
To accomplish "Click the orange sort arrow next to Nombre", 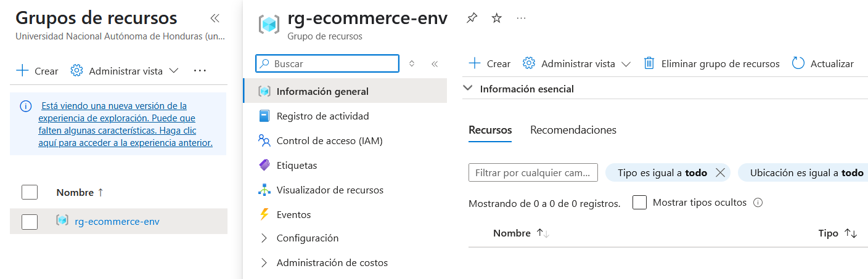I will point(100,192).
